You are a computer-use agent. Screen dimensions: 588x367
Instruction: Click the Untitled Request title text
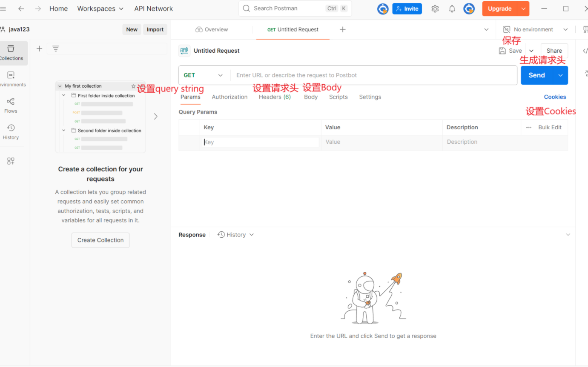pos(217,51)
